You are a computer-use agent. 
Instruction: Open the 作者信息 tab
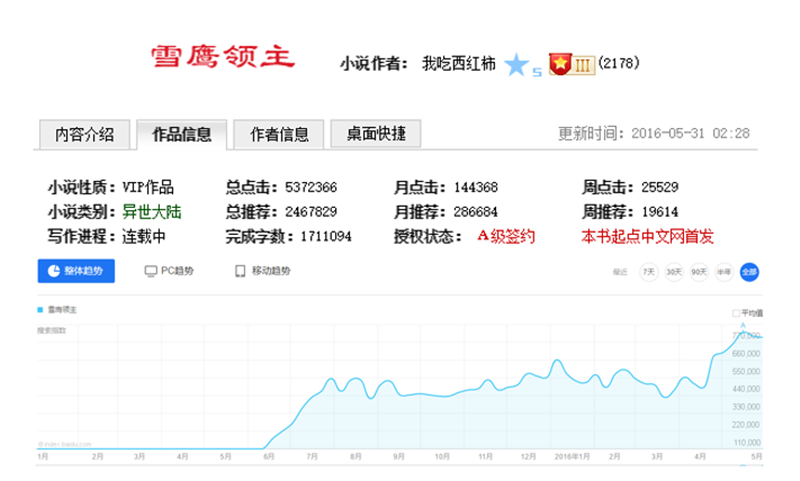(x=279, y=134)
